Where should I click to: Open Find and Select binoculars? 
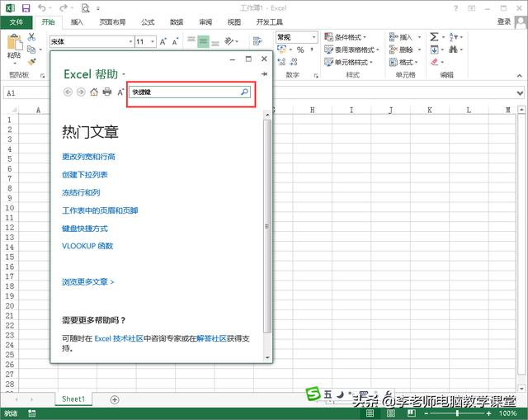453,50
